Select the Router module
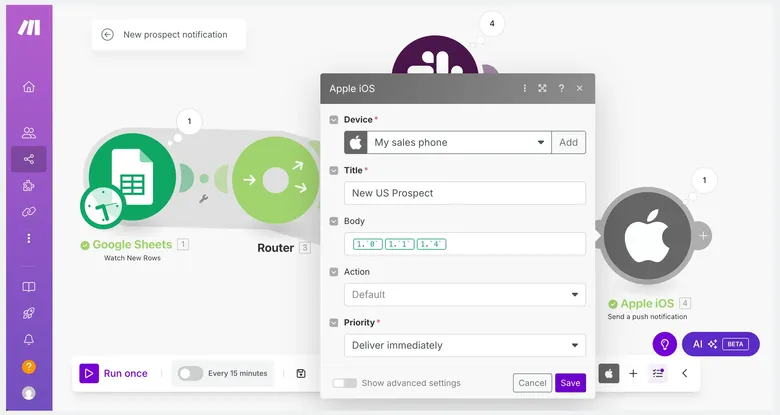The height and width of the screenshot is (415, 780). 276,180
